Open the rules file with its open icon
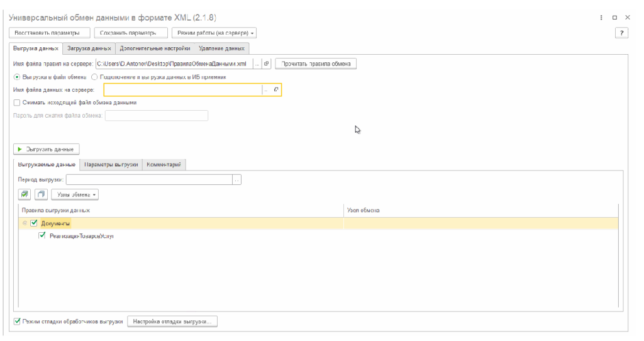 pos(266,64)
